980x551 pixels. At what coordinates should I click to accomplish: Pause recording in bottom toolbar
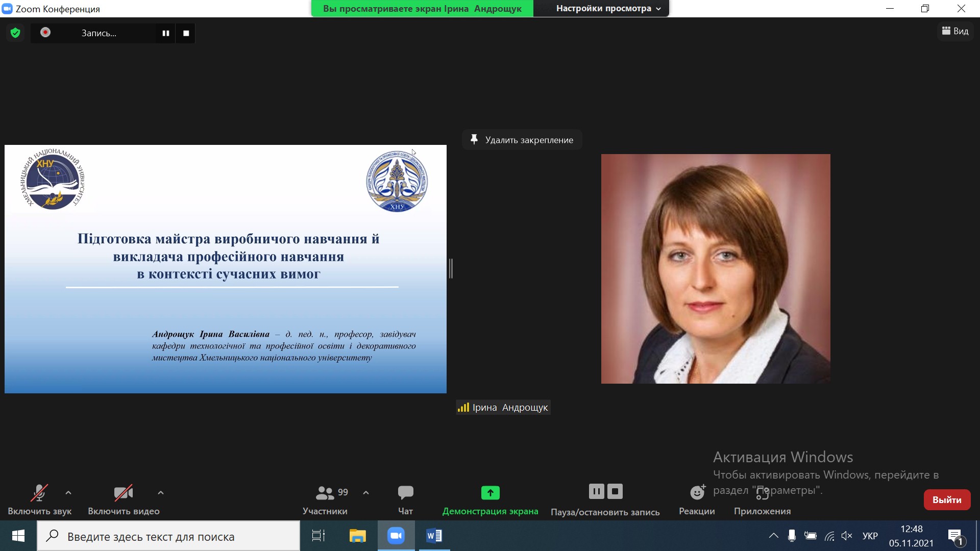[596, 491]
